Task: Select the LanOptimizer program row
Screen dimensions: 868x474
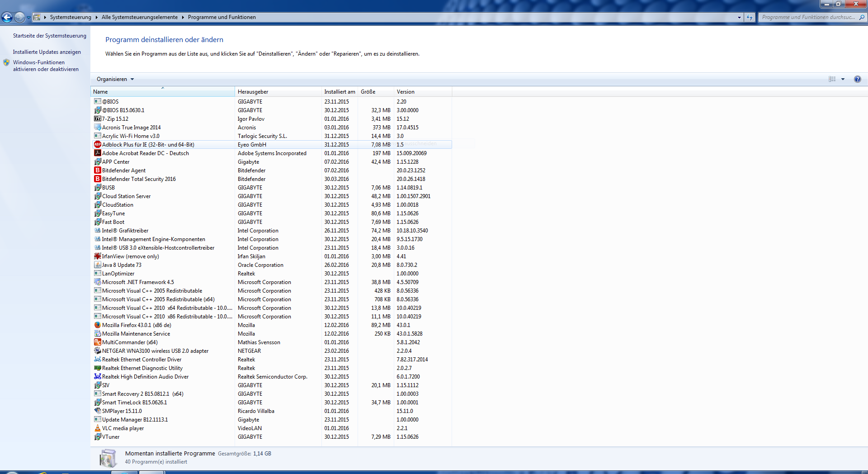Action: click(271, 274)
